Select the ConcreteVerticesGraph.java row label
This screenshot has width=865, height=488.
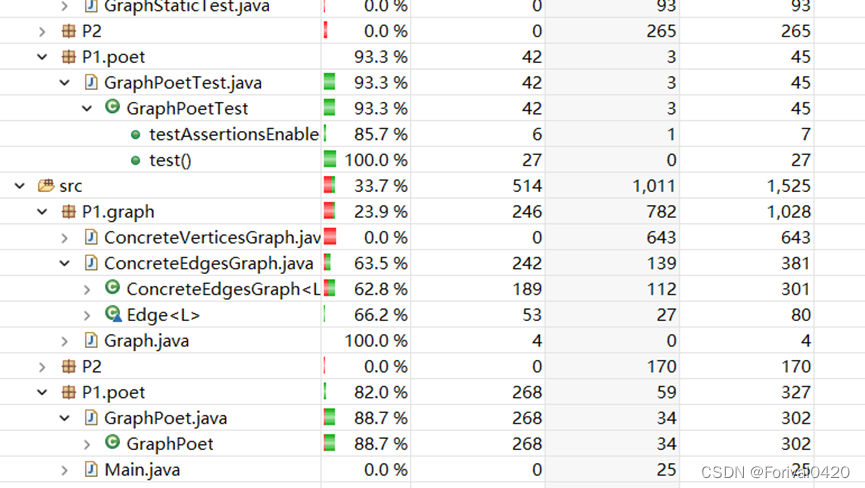pos(212,238)
